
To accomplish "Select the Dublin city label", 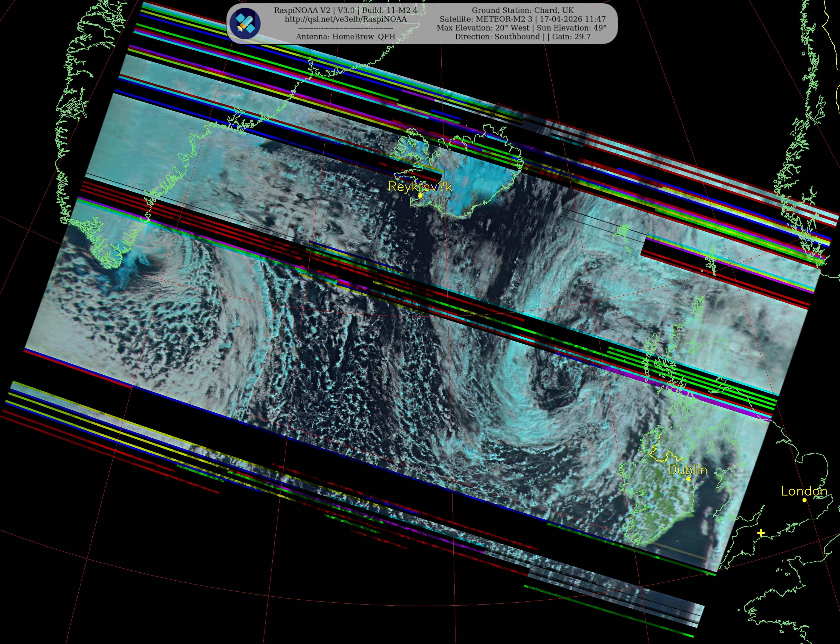I will (688, 470).
